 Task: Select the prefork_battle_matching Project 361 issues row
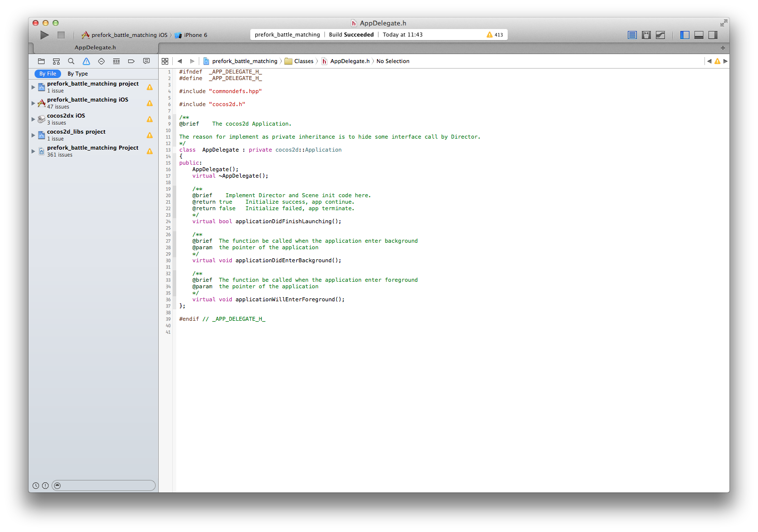pos(93,151)
